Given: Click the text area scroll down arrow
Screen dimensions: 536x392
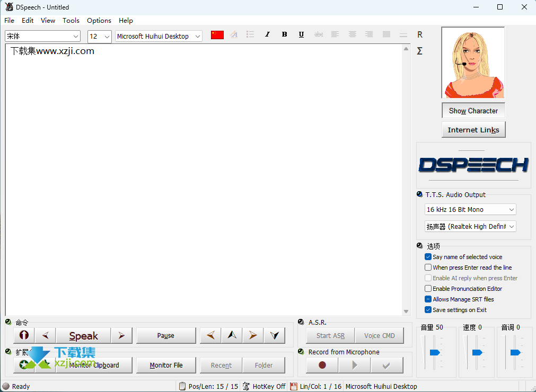Looking at the screenshot, I should click(406, 311).
